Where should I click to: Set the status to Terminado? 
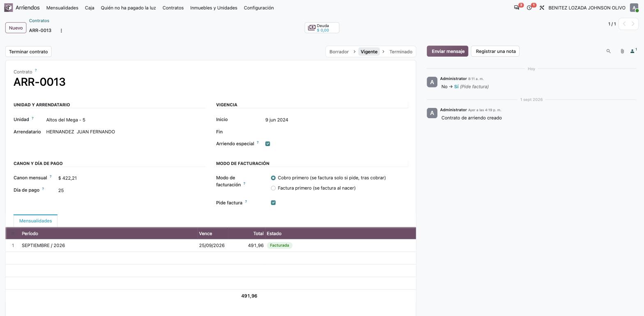(401, 52)
